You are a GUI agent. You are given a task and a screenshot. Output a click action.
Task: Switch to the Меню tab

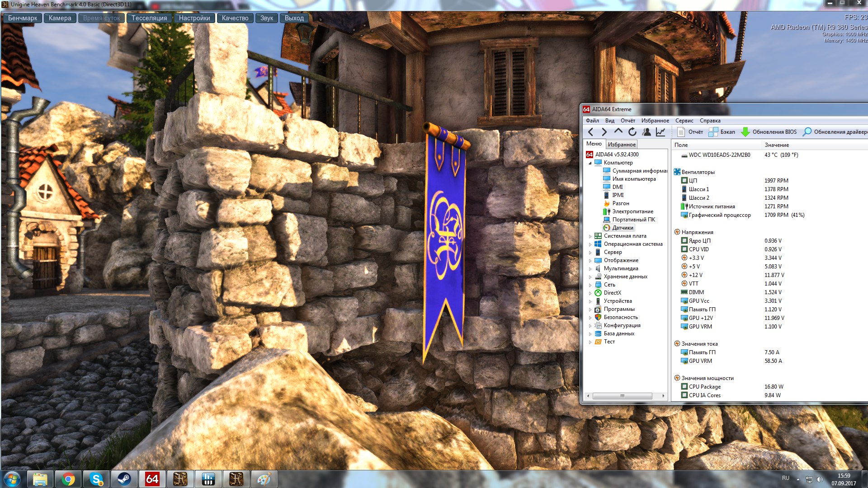tap(594, 144)
